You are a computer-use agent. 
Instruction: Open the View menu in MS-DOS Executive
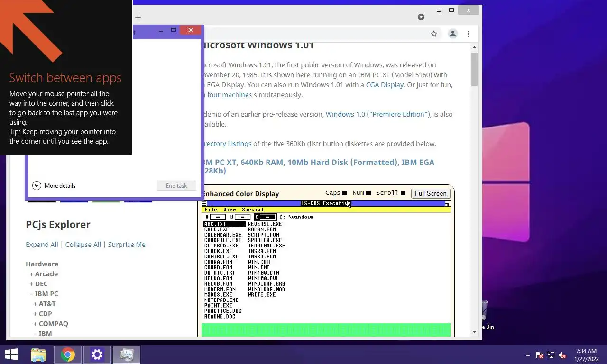click(x=230, y=209)
